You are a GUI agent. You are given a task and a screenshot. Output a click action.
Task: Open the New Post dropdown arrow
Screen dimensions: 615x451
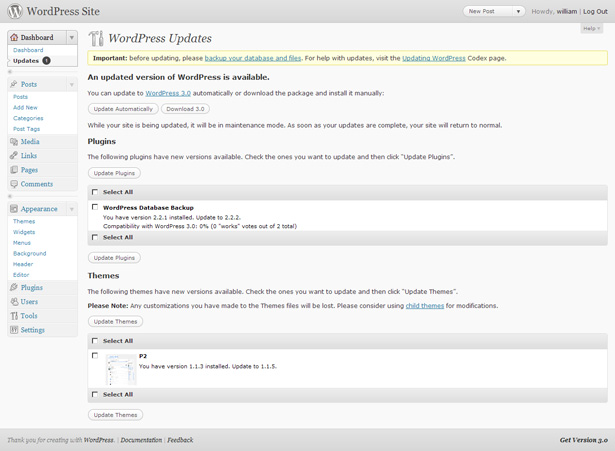click(518, 11)
